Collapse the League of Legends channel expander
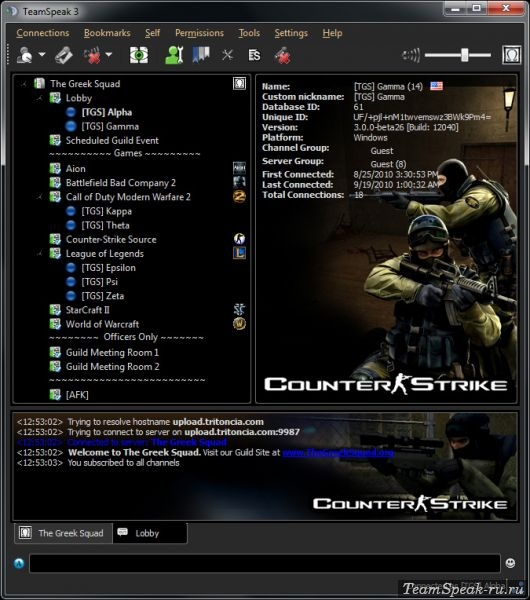 (x=39, y=253)
